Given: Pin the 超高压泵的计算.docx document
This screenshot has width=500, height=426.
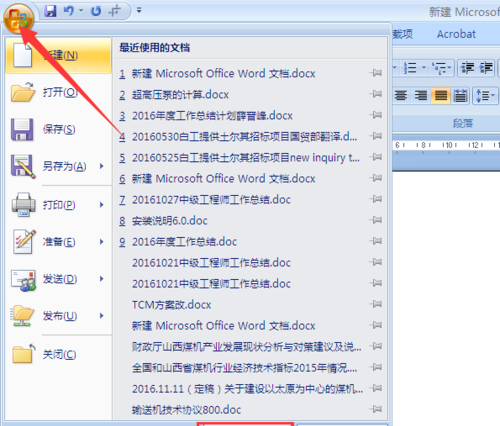Looking at the screenshot, I should 376,94.
